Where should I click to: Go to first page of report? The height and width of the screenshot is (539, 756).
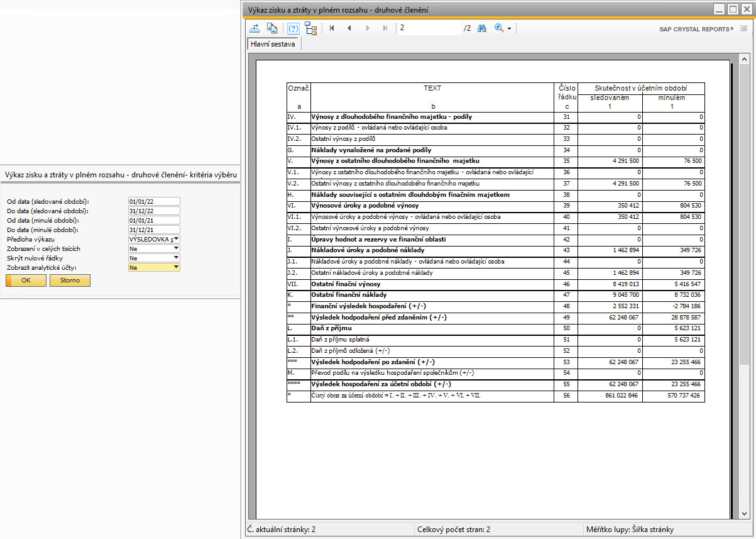click(332, 28)
